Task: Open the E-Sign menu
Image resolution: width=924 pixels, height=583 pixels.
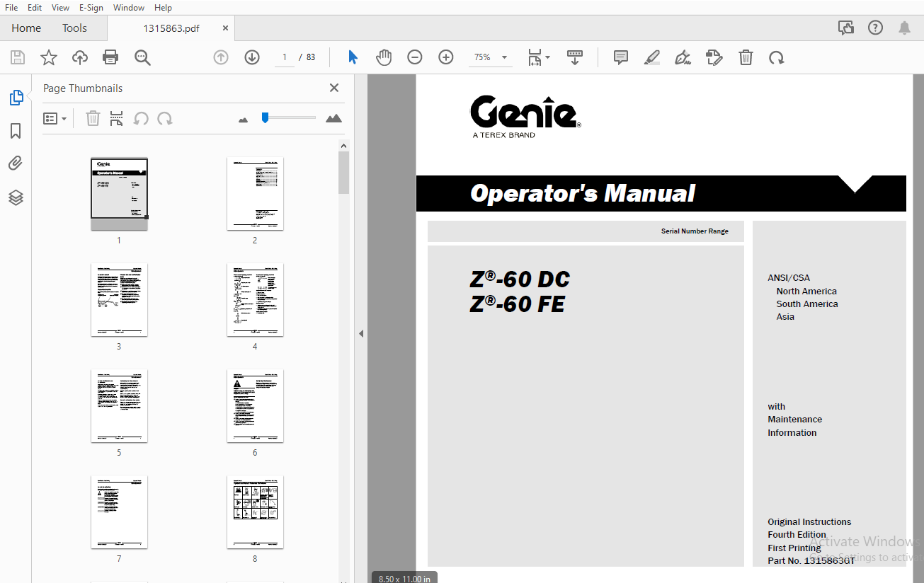Action: (91, 7)
